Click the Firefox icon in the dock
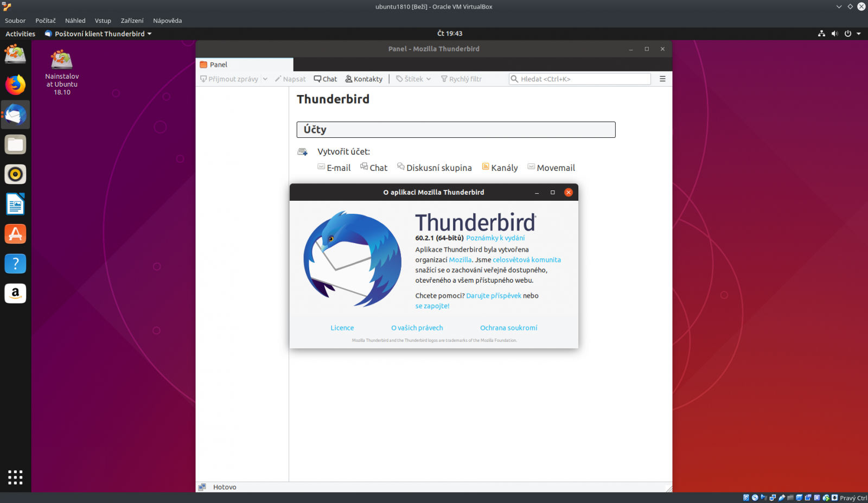The height and width of the screenshot is (503, 868). click(15, 85)
